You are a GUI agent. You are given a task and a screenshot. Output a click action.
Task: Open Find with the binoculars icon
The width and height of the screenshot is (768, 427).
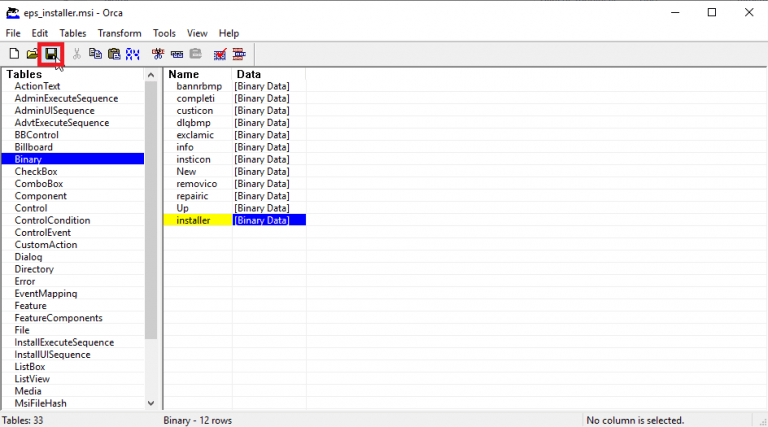tap(133, 54)
